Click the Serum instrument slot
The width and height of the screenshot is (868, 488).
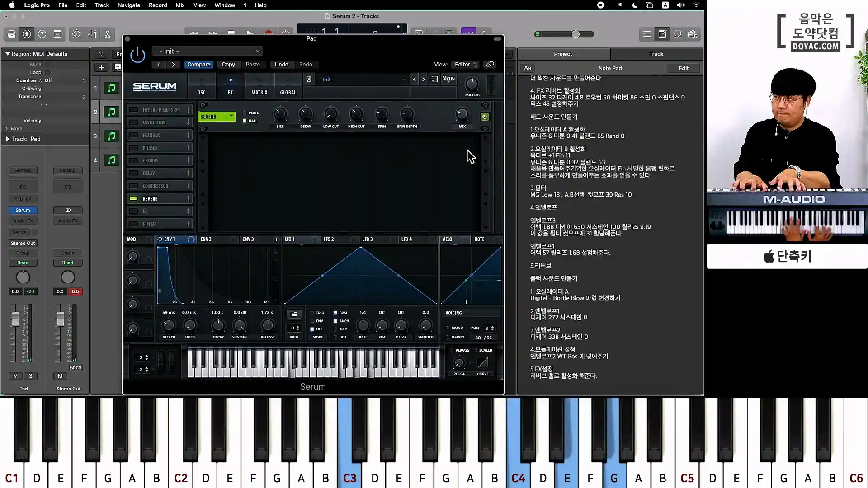(x=23, y=210)
